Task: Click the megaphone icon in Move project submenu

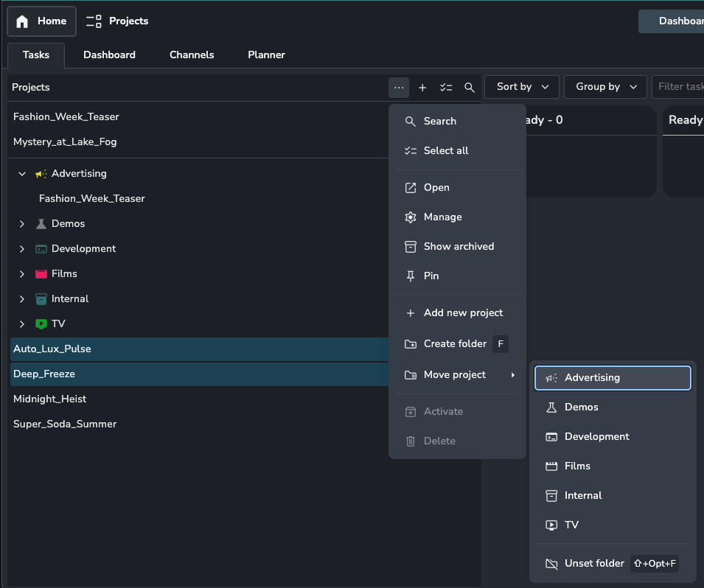Action: [x=551, y=378]
